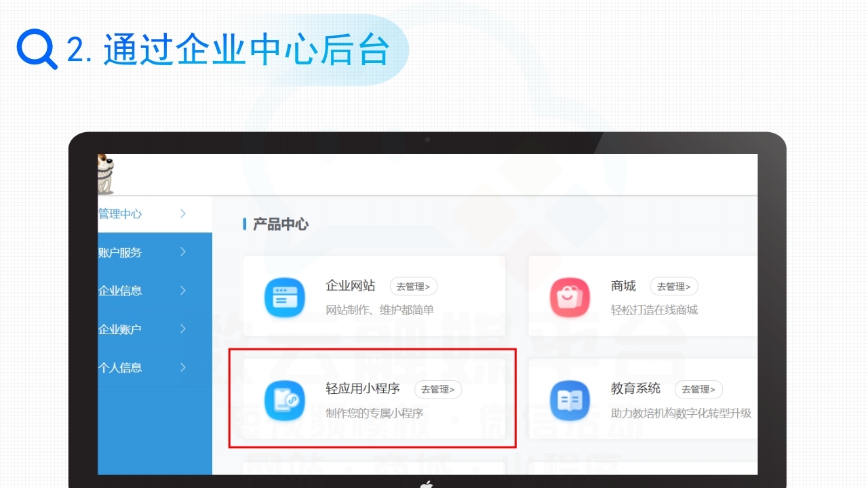
Task: Click the 轻应用小程序 phone icon
Action: coord(285,400)
